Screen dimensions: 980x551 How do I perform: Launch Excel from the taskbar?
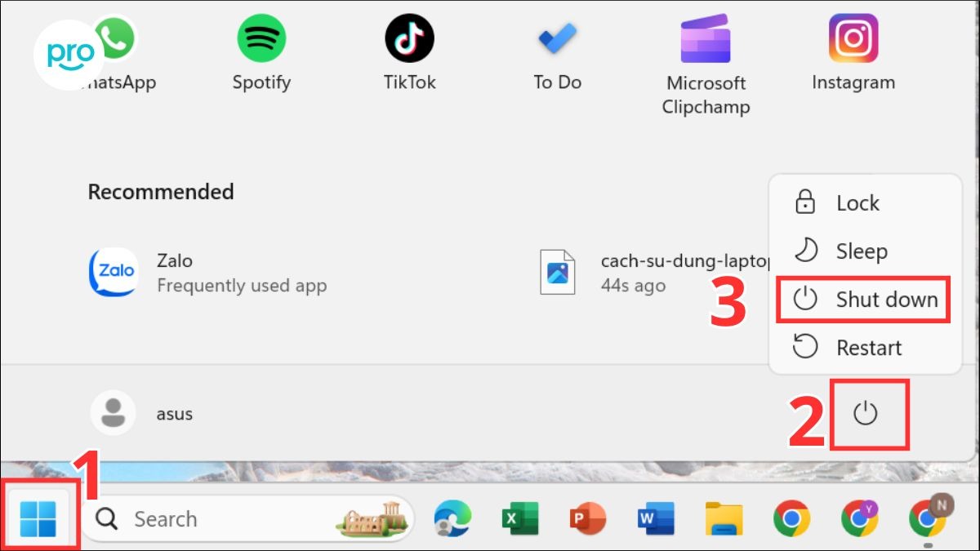520,518
